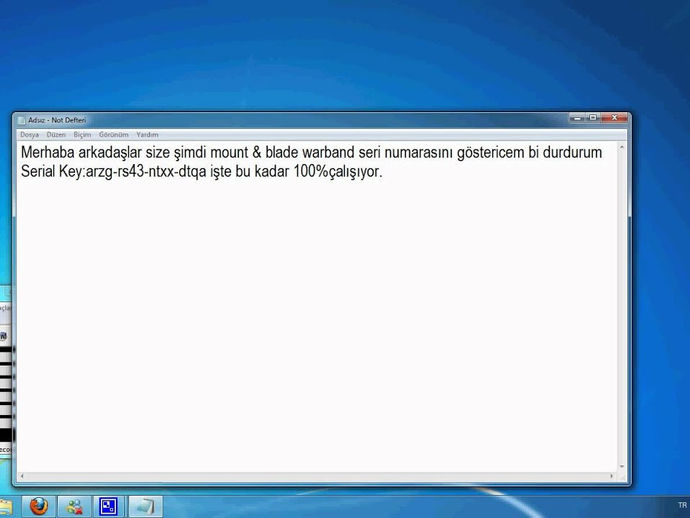
Task: Open Windows Live Messenger taskbar icon
Action: click(74, 506)
